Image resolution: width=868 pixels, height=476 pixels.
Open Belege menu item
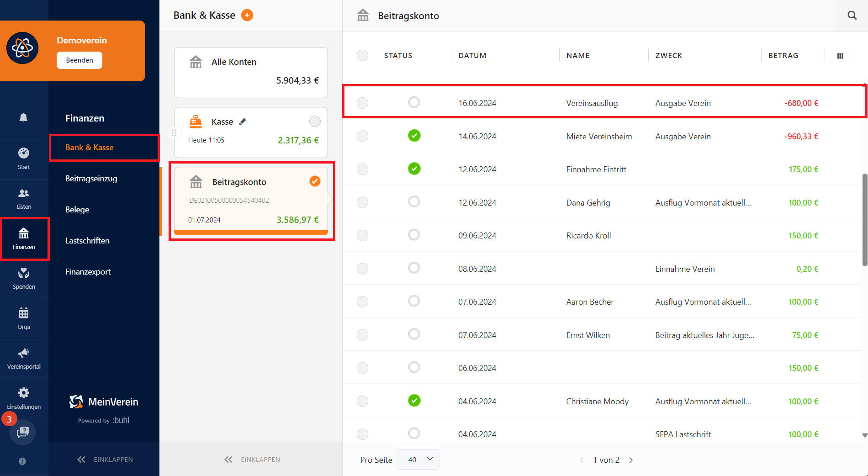click(x=77, y=210)
